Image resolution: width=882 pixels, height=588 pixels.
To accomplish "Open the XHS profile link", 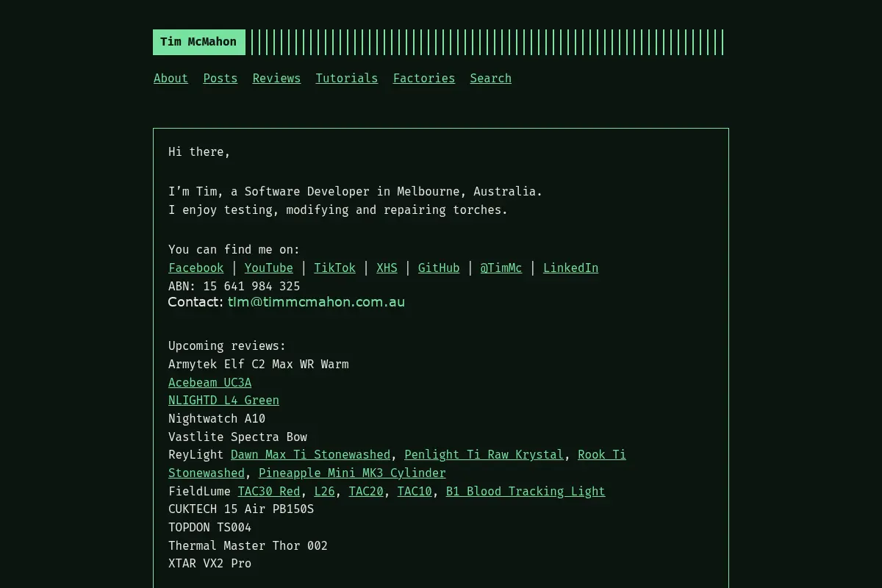I will [387, 268].
